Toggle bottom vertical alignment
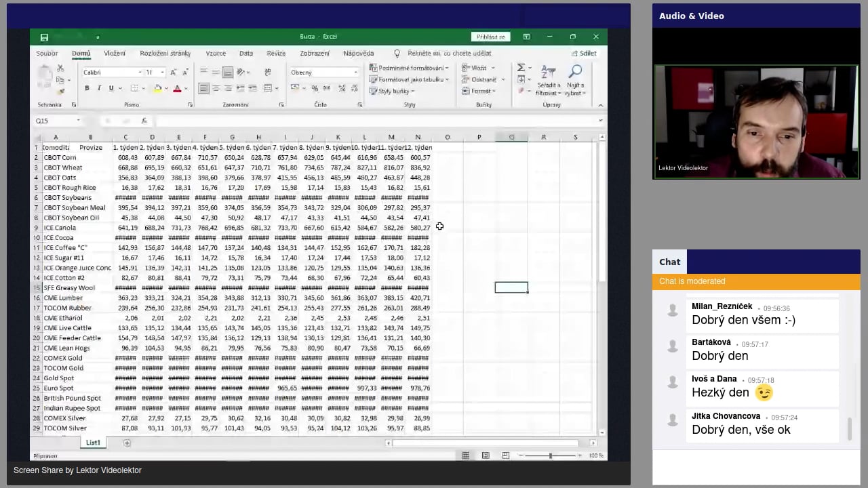 click(x=228, y=72)
